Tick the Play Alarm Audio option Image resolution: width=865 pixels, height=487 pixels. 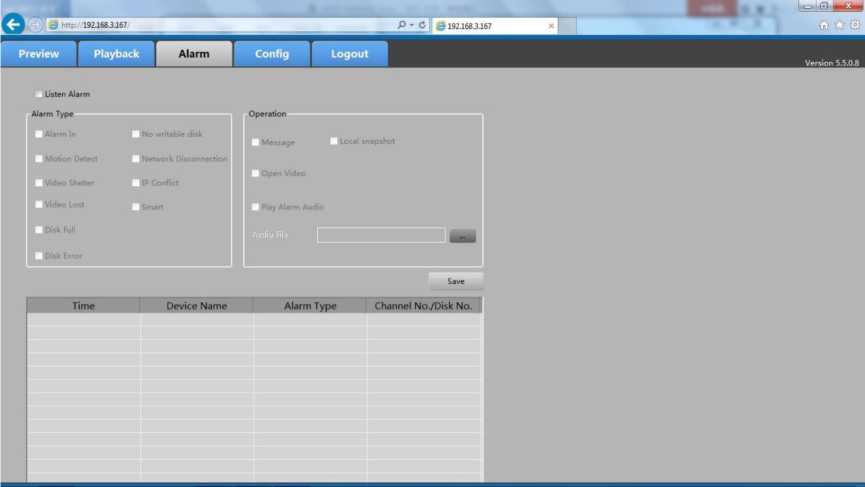tap(255, 207)
